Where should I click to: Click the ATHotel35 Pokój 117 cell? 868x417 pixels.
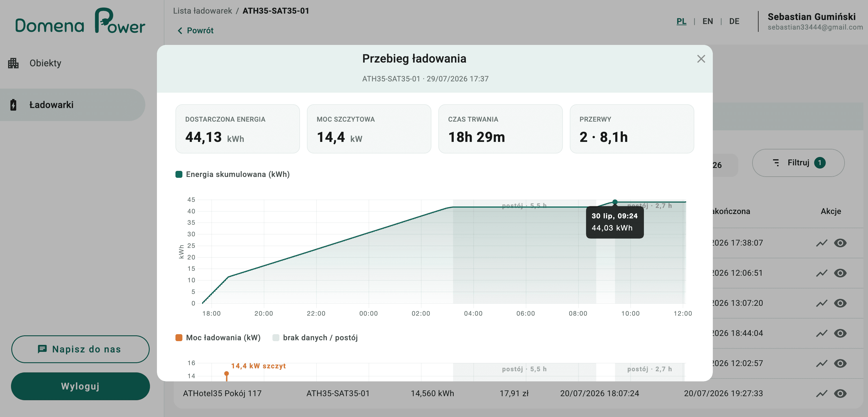pyautogui.click(x=222, y=394)
